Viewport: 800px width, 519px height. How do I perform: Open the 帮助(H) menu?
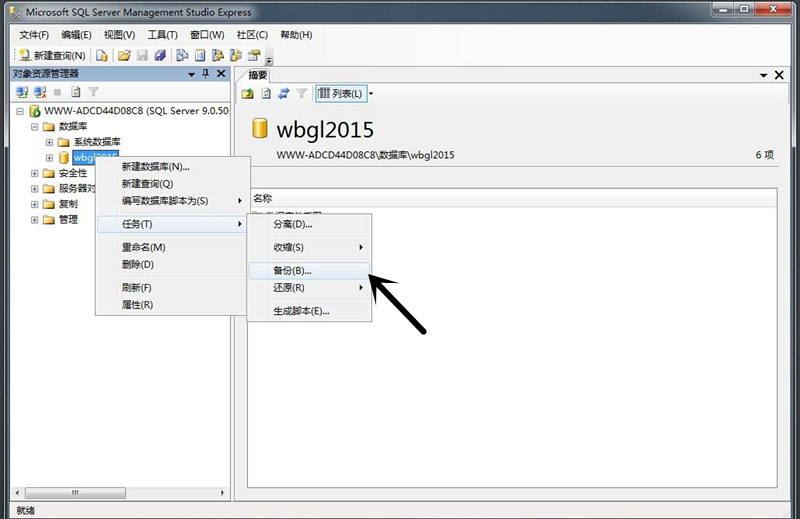pyautogui.click(x=296, y=35)
